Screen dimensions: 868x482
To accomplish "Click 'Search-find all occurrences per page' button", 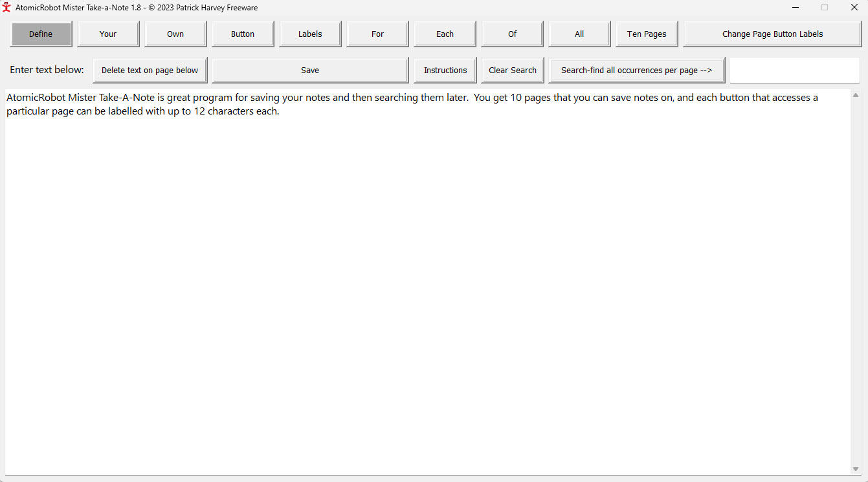I will (x=636, y=71).
